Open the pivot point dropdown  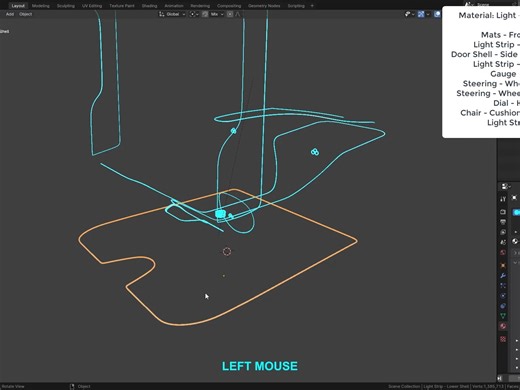pos(194,14)
